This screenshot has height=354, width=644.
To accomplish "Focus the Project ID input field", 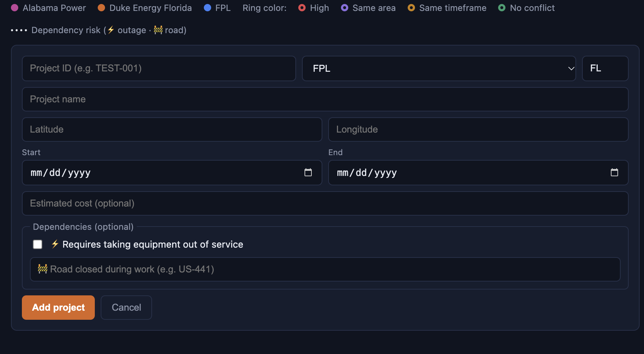I will 159,68.
